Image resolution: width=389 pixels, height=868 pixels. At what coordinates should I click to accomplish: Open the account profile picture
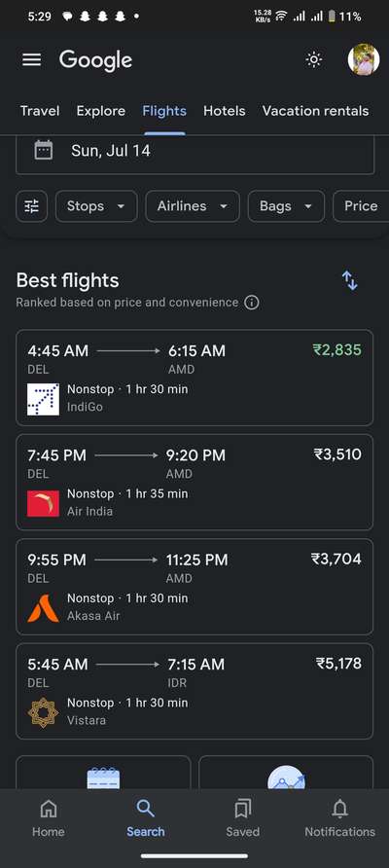(364, 59)
